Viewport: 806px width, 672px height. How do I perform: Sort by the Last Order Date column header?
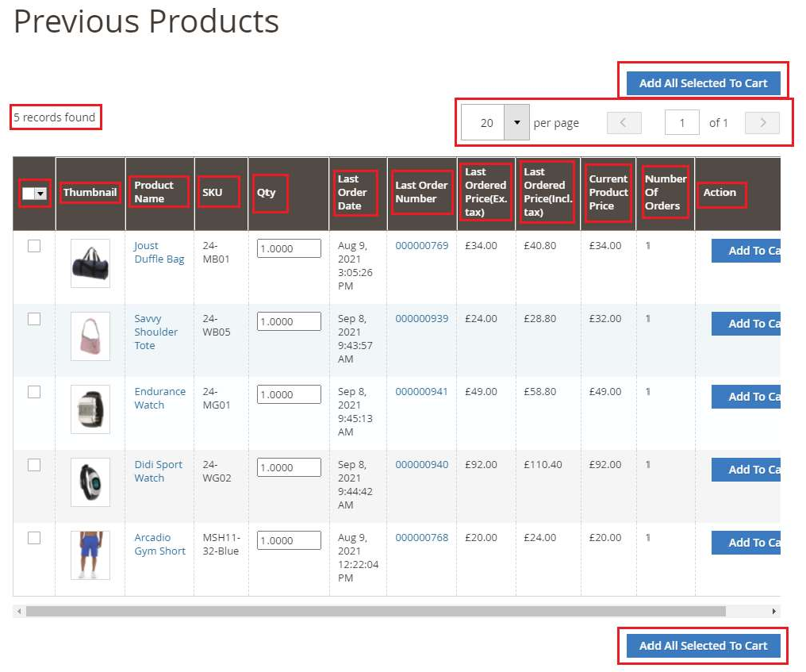(x=352, y=193)
